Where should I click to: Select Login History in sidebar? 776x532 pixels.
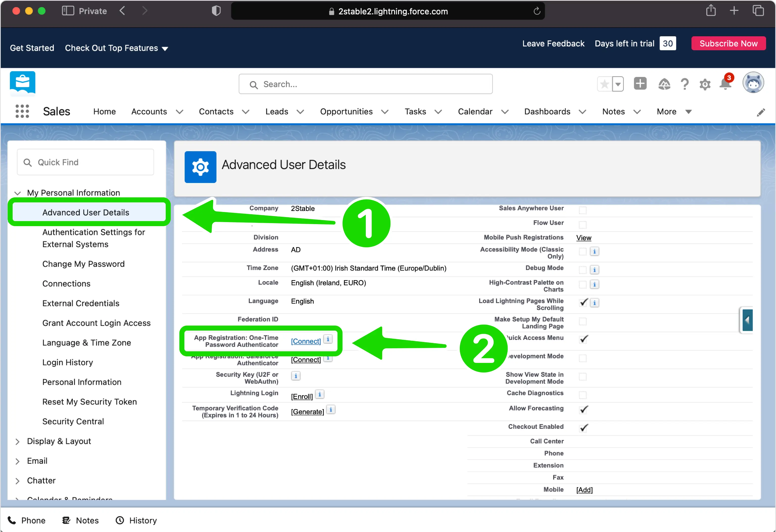pyautogui.click(x=67, y=362)
